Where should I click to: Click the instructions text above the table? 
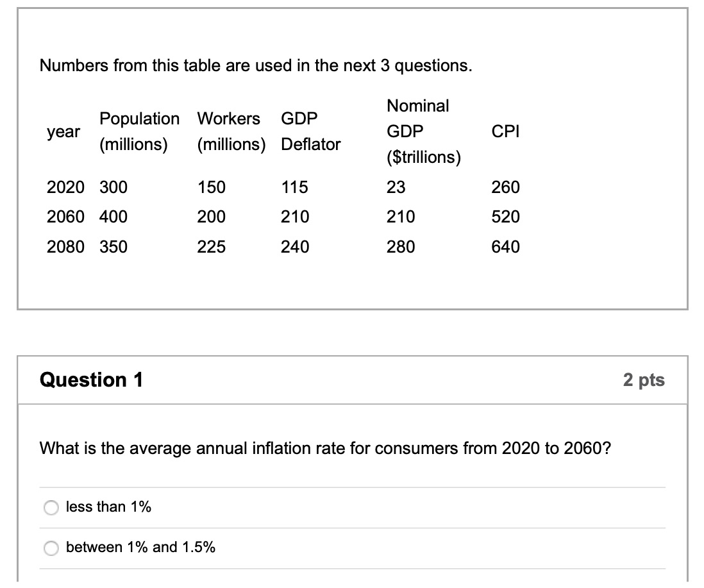256,65
